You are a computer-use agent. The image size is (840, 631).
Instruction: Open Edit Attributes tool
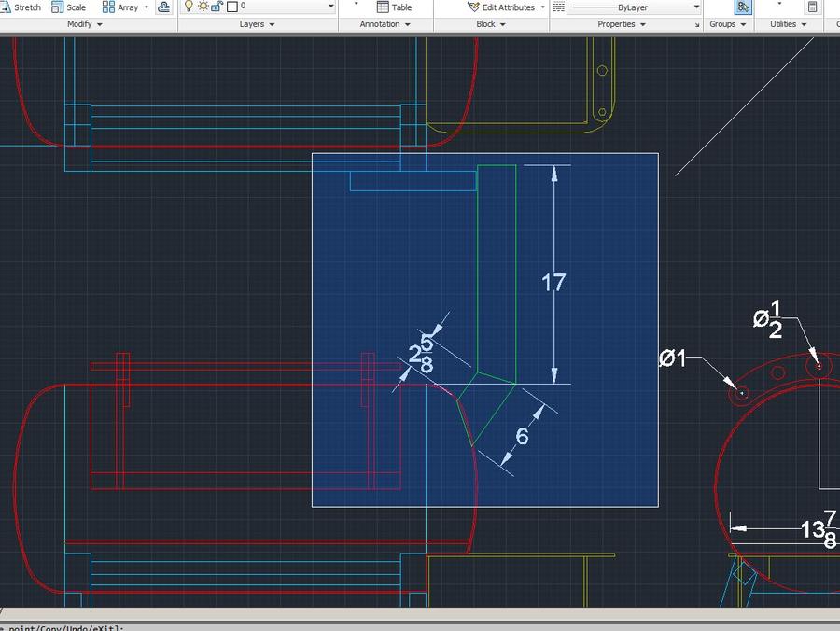tap(501, 7)
